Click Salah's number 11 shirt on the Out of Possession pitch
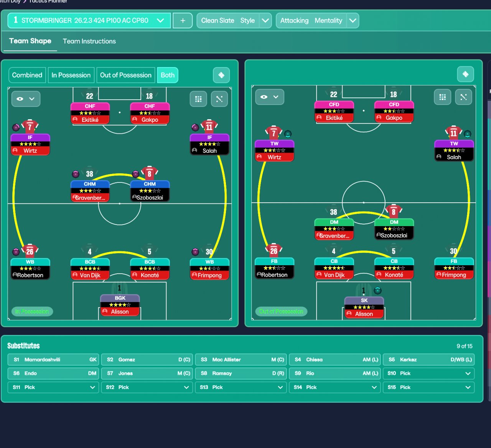 tap(453, 133)
